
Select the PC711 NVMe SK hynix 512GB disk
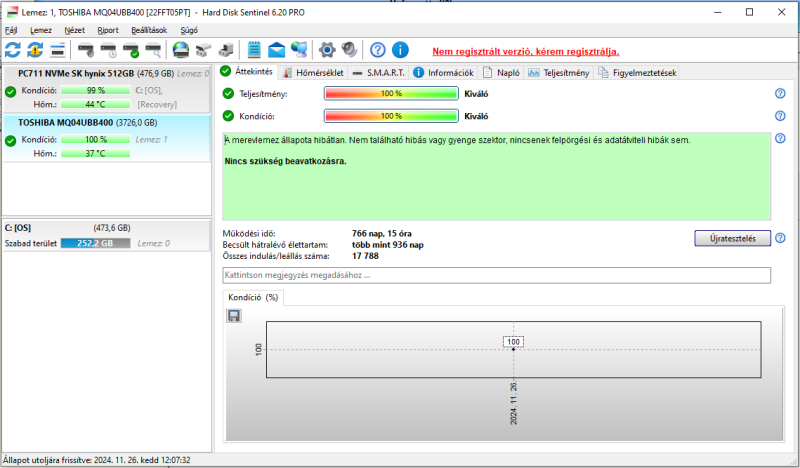[106, 89]
